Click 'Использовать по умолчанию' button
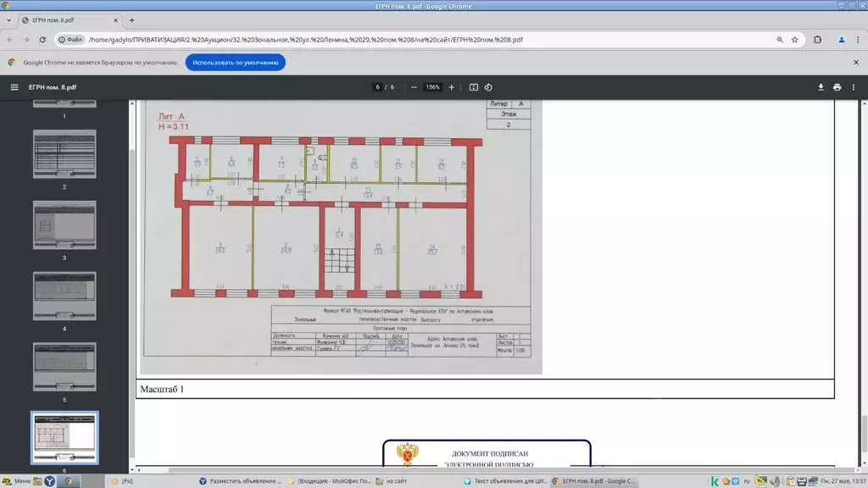Image resolution: width=868 pixels, height=488 pixels. 235,63
